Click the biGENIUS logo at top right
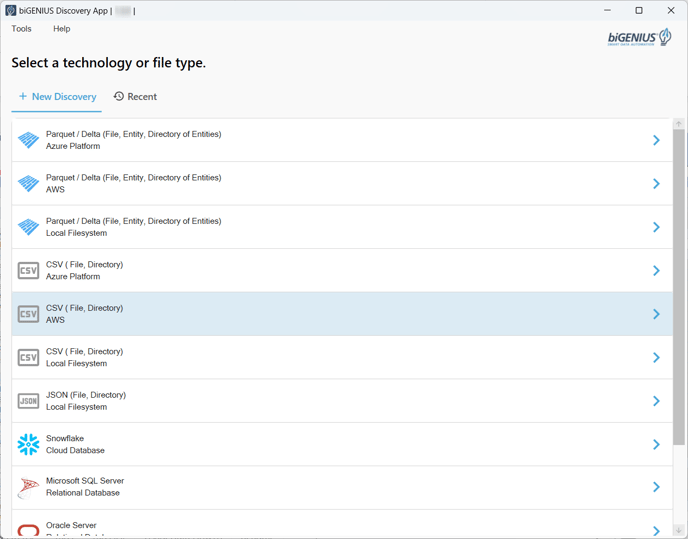The width and height of the screenshot is (688, 539). tap(639, 37)
